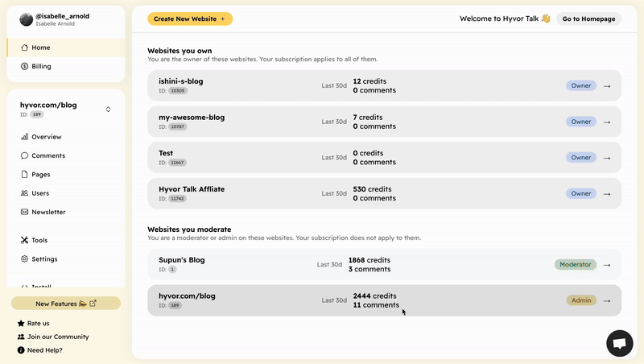Viewport: 644px width, 364px height.
Task: Open the Newsletter section
Action: (x=66, y=212)
